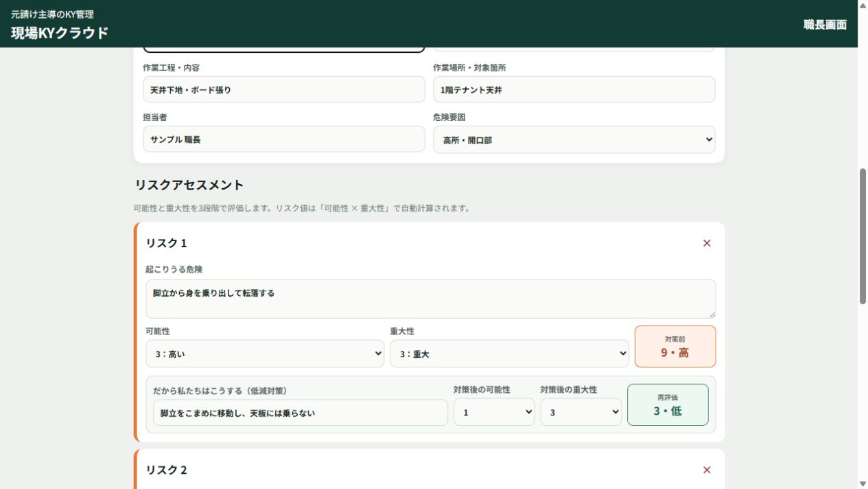Remove Risk 2 with its X icon
Image resolution: width=868 pixels, height=489 pixels.
point(707,470)
